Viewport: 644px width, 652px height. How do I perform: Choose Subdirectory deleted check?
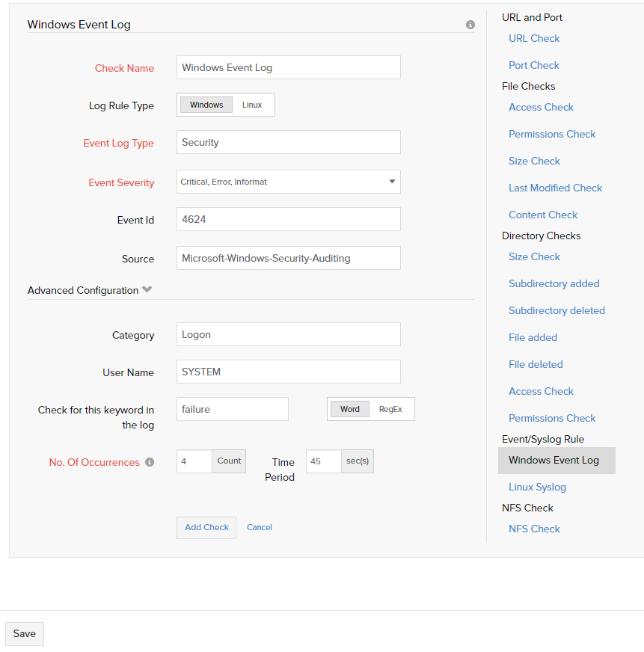click(x=556, y=310)
